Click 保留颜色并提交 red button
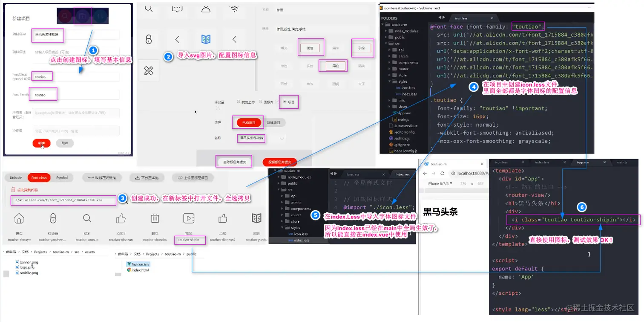This screenshot has width=644, height=322. pyautogui.click(x=280, y=162)
